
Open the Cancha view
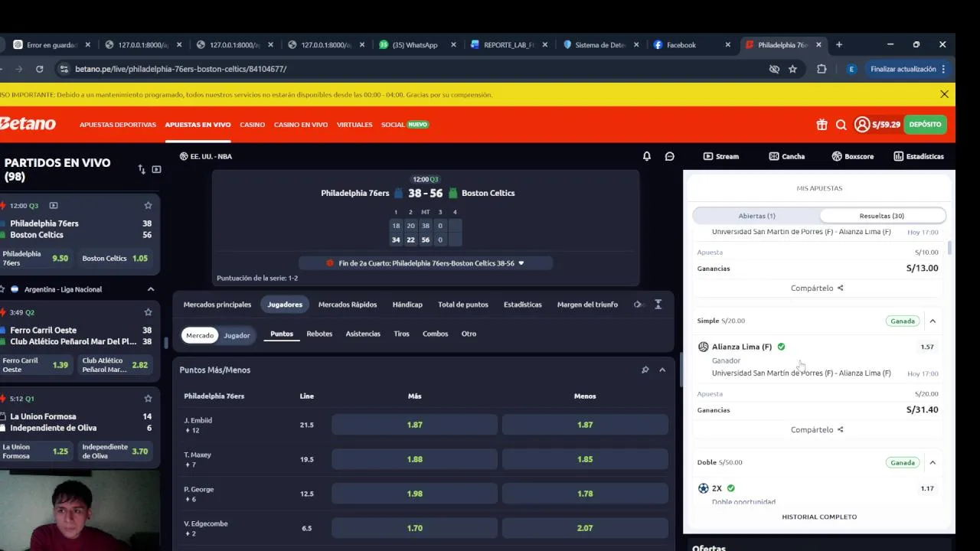[787, 156]
